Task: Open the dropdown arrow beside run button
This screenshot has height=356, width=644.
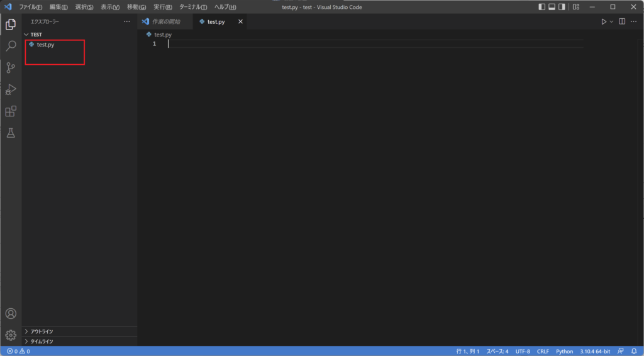Action: coord(611,22)
